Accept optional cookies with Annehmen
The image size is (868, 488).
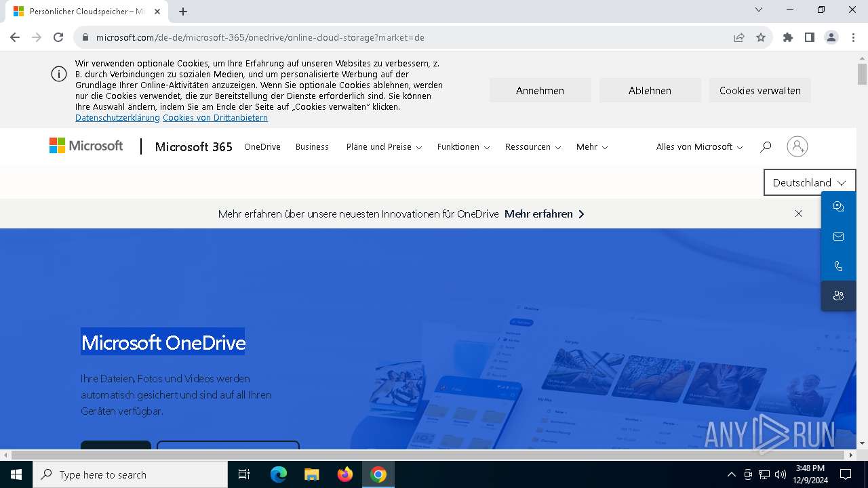coord(540,90)
